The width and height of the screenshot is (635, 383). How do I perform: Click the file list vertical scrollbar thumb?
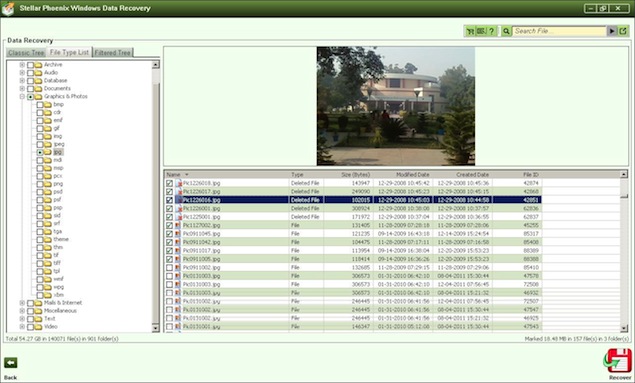coord(624,196)
